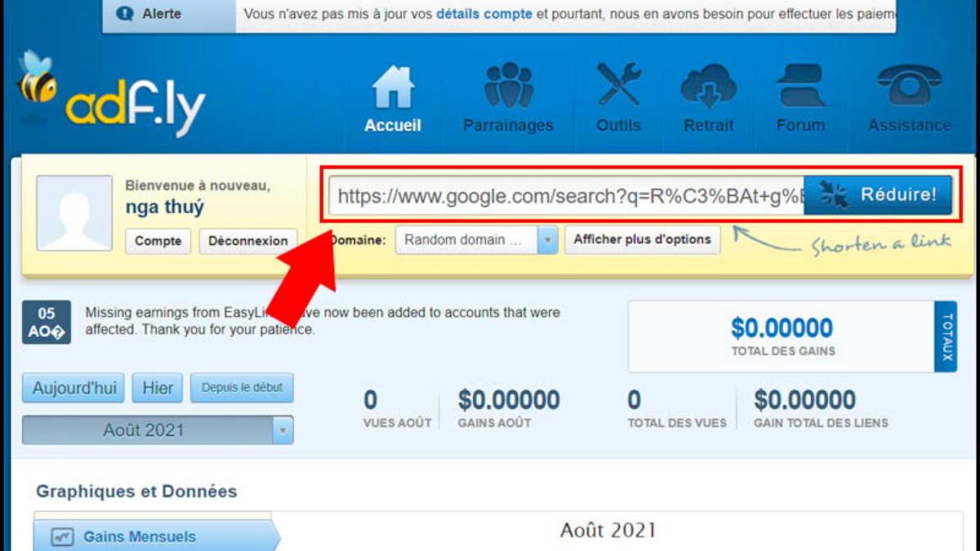The width and height of the screenshot is (980, 551).
Task: Click the username nga thuý
Action: click(x=164, y=207)
